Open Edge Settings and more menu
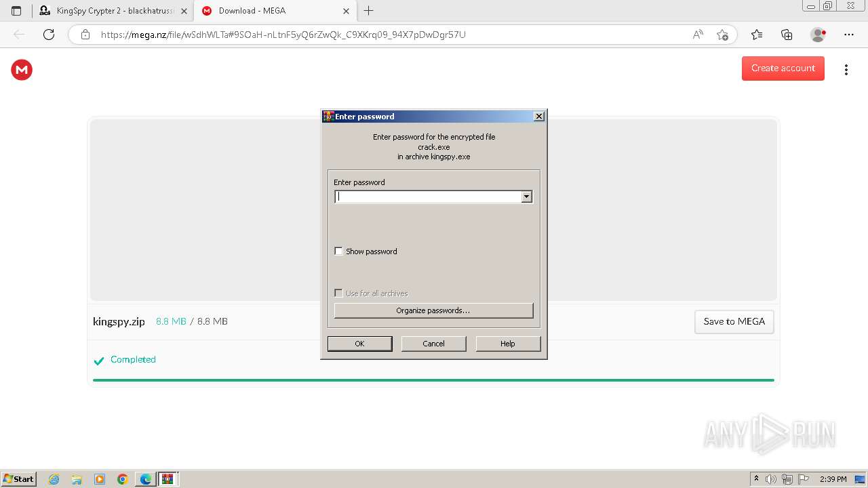Viewport: 868px width, 488px height. pos(849,35)
